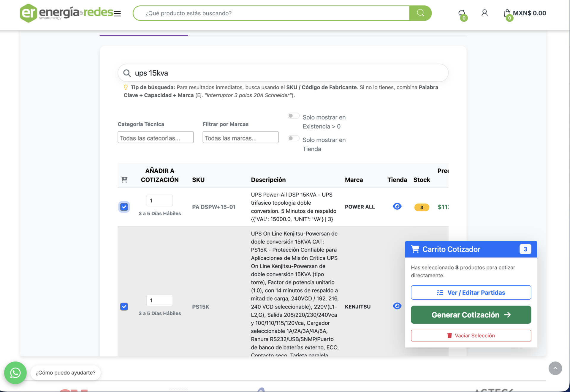Open WhatsApp chat button
This screenshot has height=392, width=570.
(x=15, y=373)
